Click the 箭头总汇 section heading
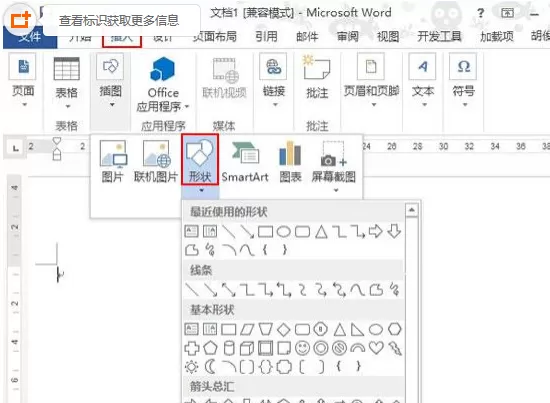Image resolution: width=550 pixels, height=403 pixels. tap(212, 386)
